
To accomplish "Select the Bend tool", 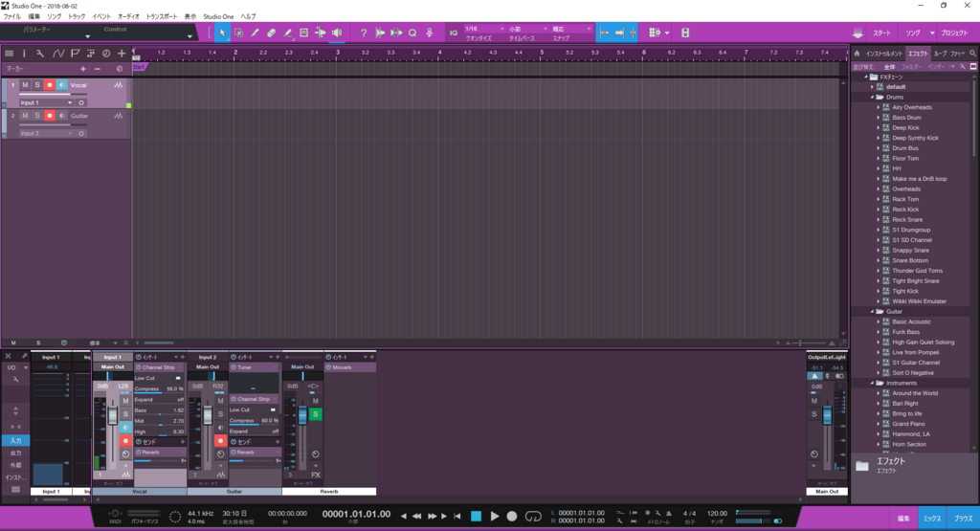I will (320, 33).
